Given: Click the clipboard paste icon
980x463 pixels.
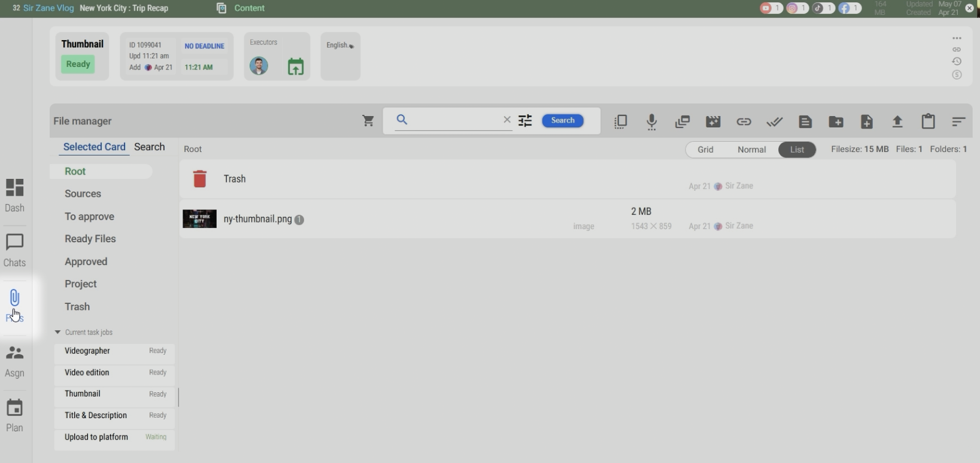Looking at the screenshot, I should coord(928,121).
